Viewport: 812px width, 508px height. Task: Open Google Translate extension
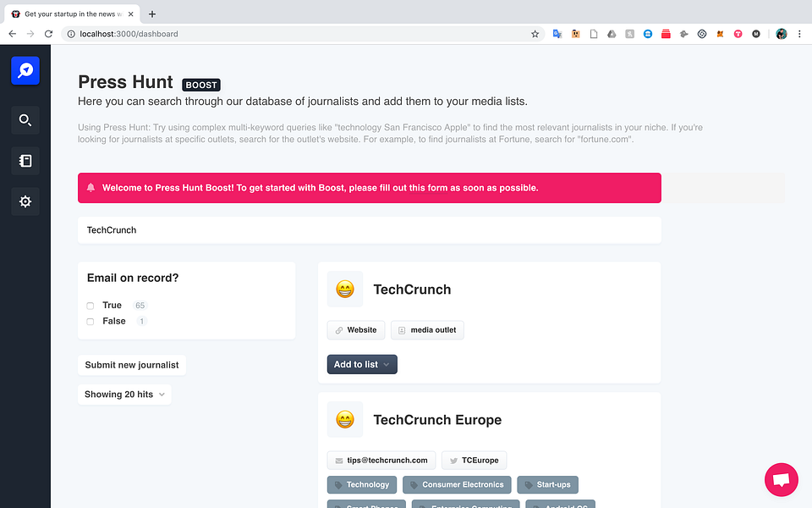point(557,34)
